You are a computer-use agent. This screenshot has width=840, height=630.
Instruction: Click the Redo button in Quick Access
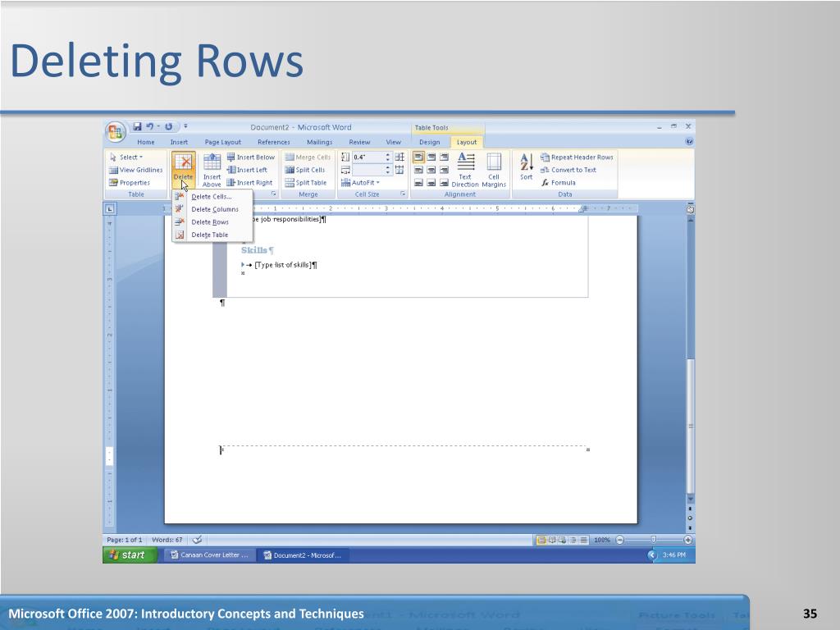pyautogui.click(x=168, y=127)
